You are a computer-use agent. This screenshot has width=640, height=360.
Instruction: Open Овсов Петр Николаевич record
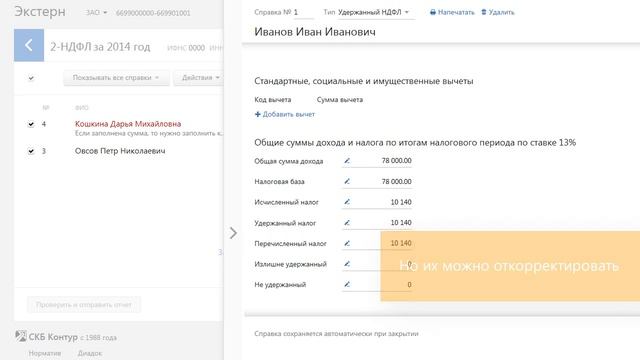120,151
